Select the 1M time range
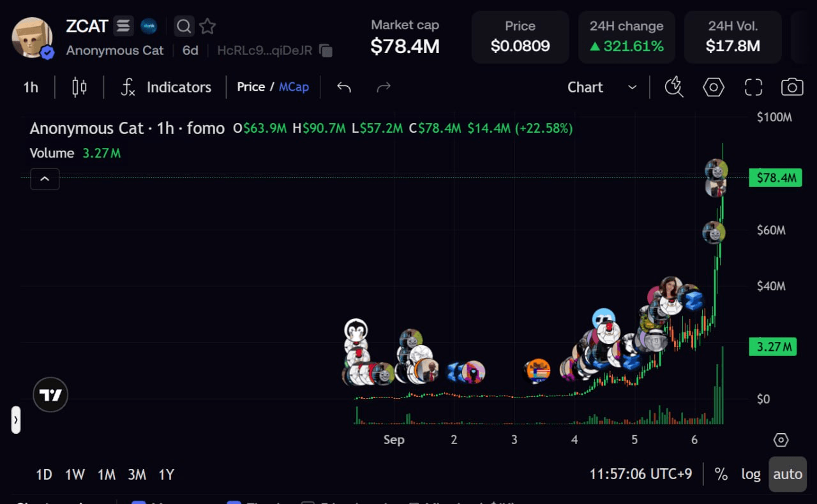This screenshot has height=504, width=817. (x=107, y=474)
